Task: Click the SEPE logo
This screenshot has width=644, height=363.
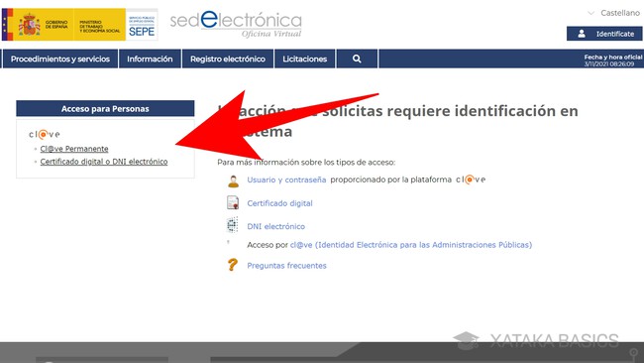Action: (x=142, y=25)
